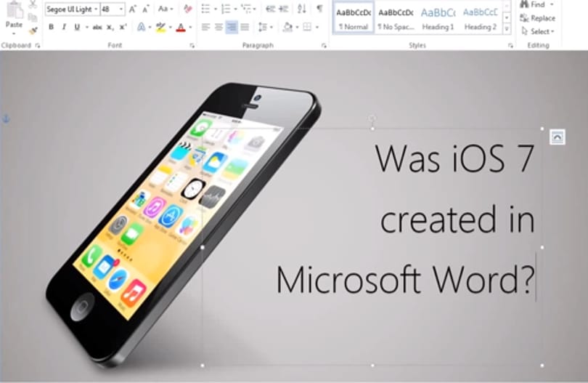Click the Bullets list icon
588x383 pixels.
[x=205, y=9]
